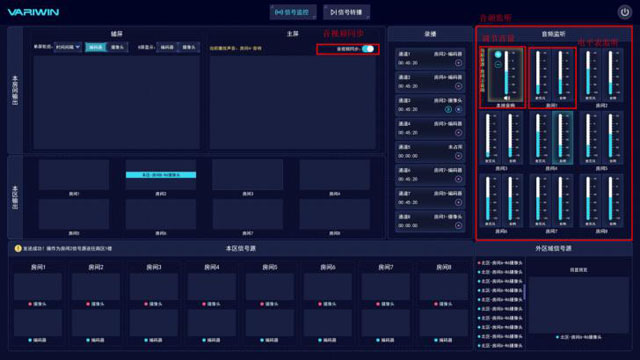
Task: Click the stop icon on channel 通道3
Action: pyautogui.click(x=458, y=109)
